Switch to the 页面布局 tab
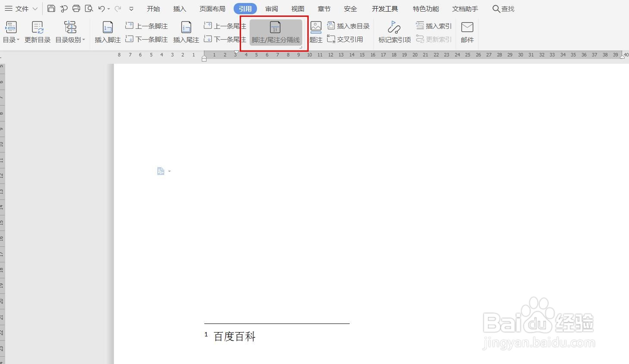This screenshot has height=364, width=629. 212,9
